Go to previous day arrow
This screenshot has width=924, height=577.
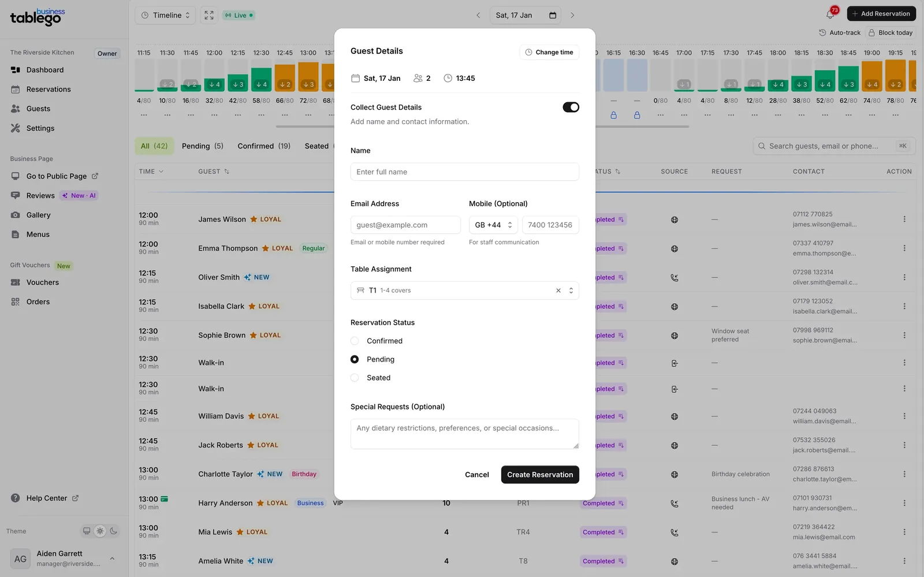(478, 16)
